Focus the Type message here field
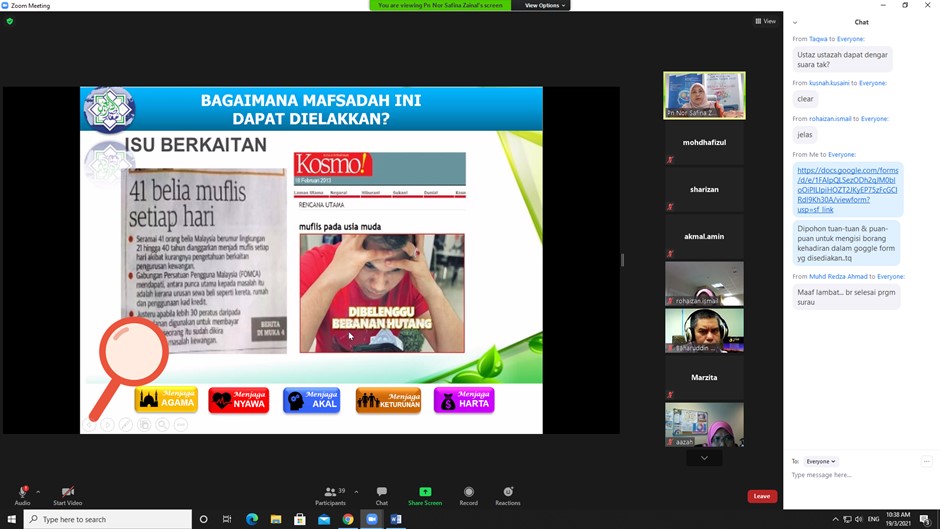 tap(854, 475)
